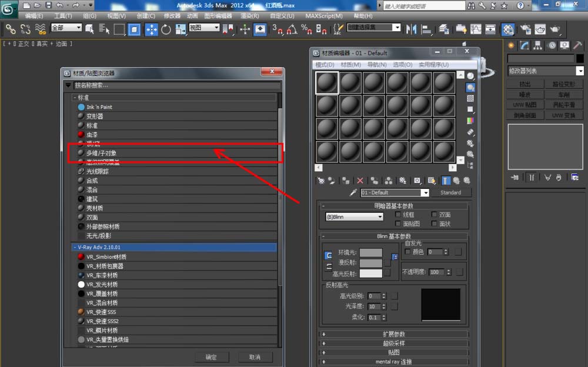Click the Select and Link chain icon
The image size is (588, 367).
[11, 29]
